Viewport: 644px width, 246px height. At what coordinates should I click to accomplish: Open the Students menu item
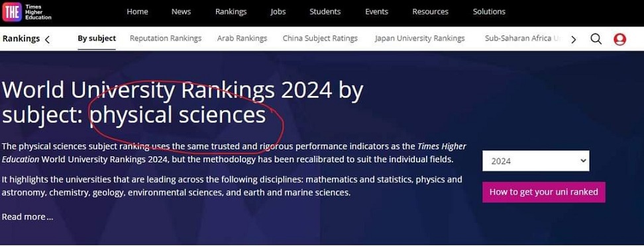pyautogui.click(x=325, y=11)
